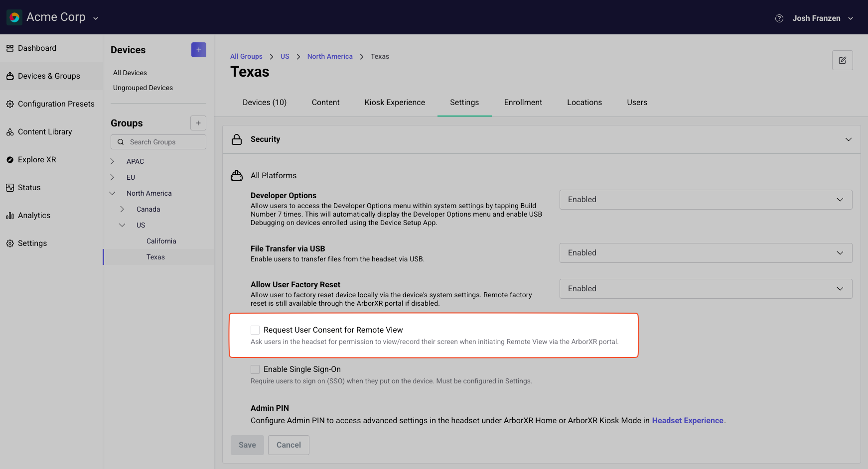Enable Single Sign-On checkbox
Image resolution: width=868 pixels, height=469 pixels.
coord(255,369)
